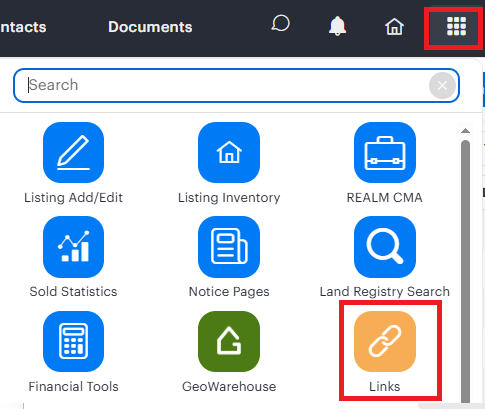Launch the Financial Tools calculator icon
485x409 pixels.
click(73, 341)
